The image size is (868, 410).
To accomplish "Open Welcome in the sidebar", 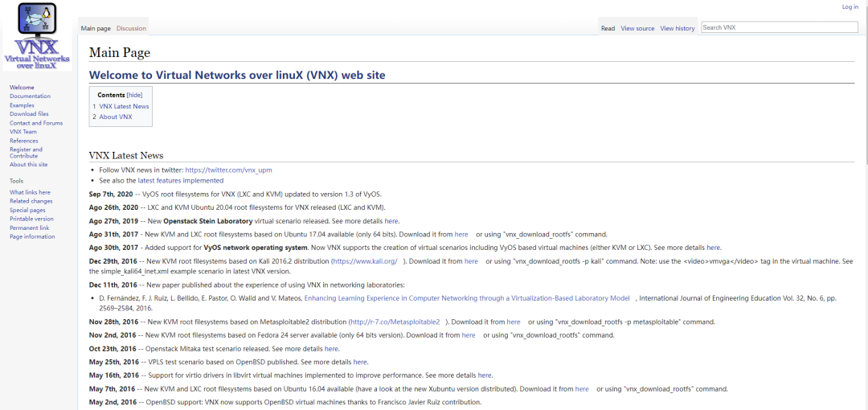I will coord(22,88).
